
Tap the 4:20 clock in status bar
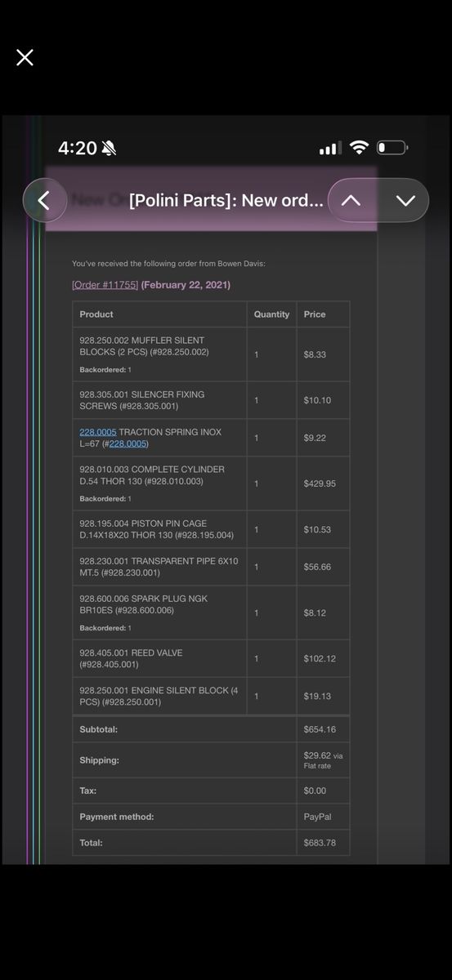pyautogui.click(x=78, y=148)
